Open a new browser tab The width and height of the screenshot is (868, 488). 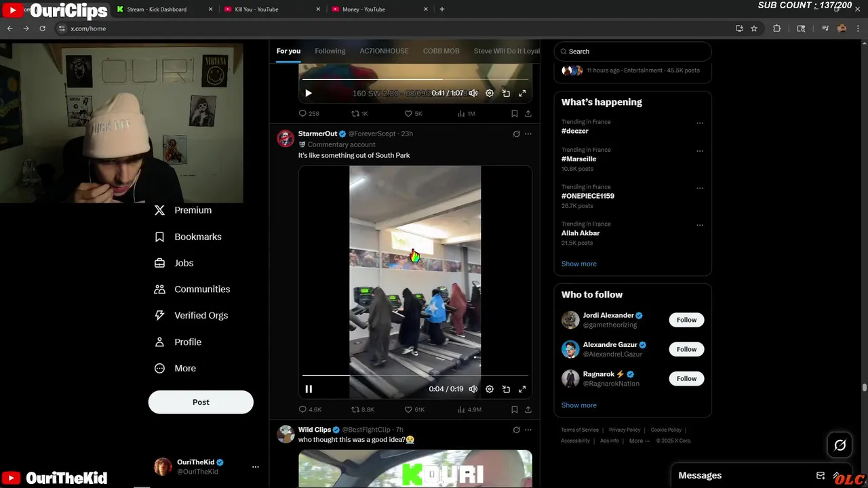(x=442, y=9)
